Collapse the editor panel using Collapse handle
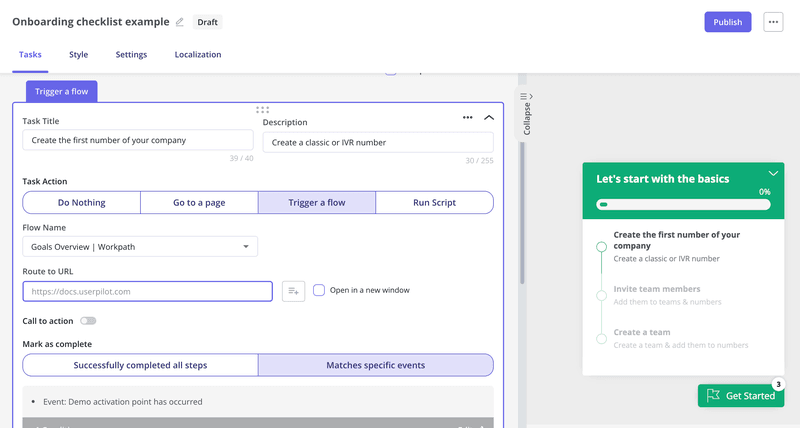 pos(527,114)
